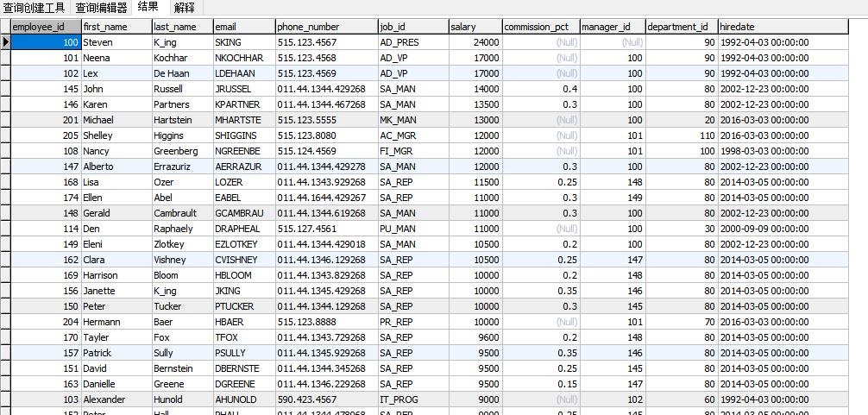Click job_id cell AC_MGR
This screenshot has width=868, height=415.
413,135
